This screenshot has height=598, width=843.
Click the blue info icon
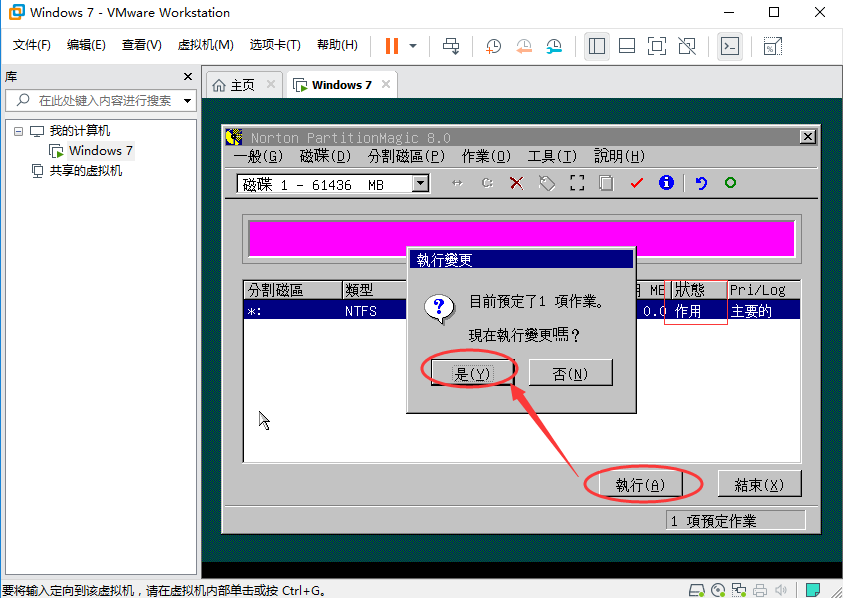click(666, 183)
